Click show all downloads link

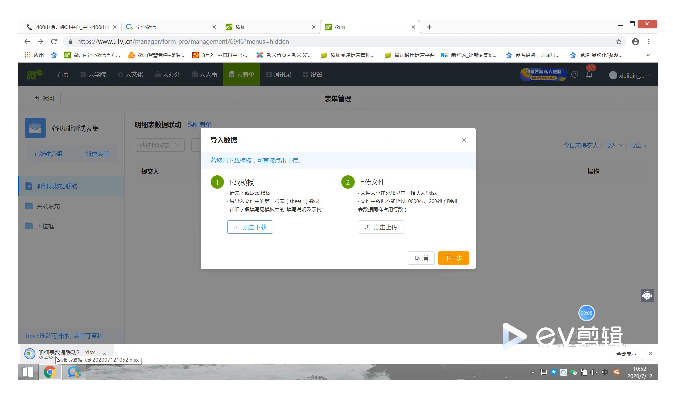tap(626, 354)
